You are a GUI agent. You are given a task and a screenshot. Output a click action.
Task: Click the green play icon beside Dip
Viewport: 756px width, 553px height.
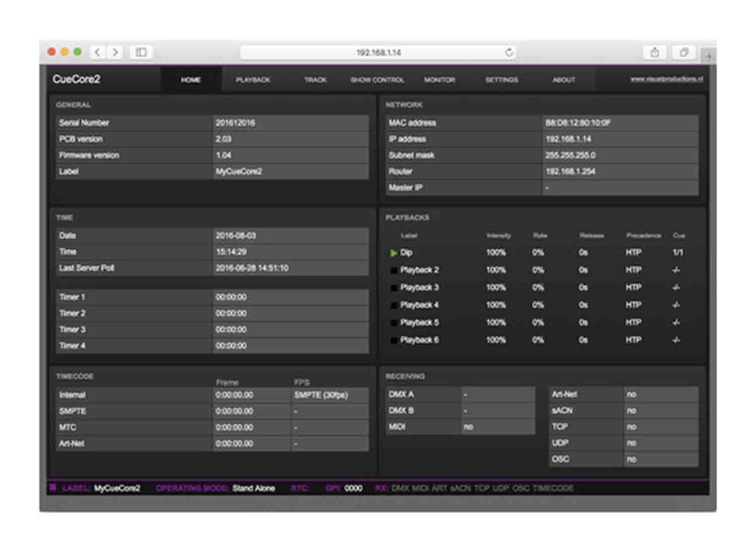tap(394, 253)
